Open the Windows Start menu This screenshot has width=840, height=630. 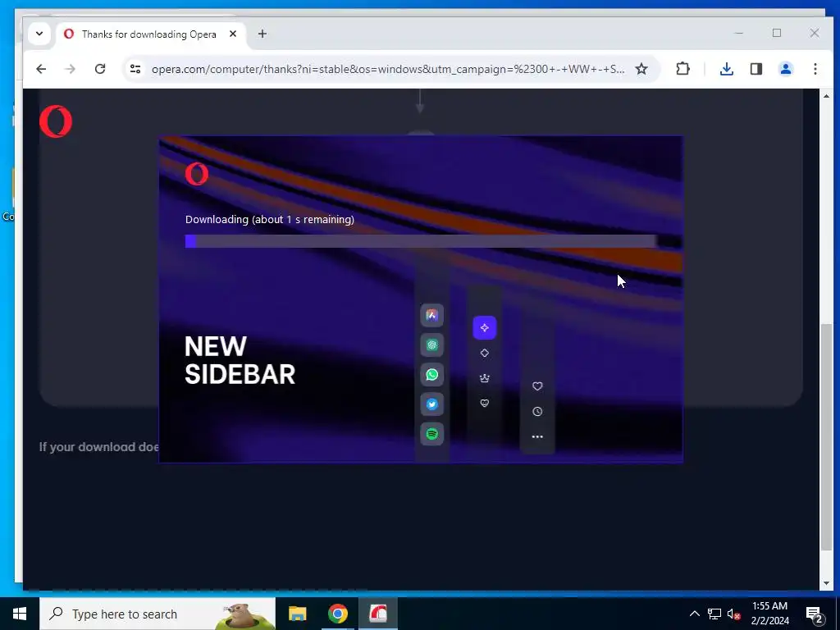point(20,614)
